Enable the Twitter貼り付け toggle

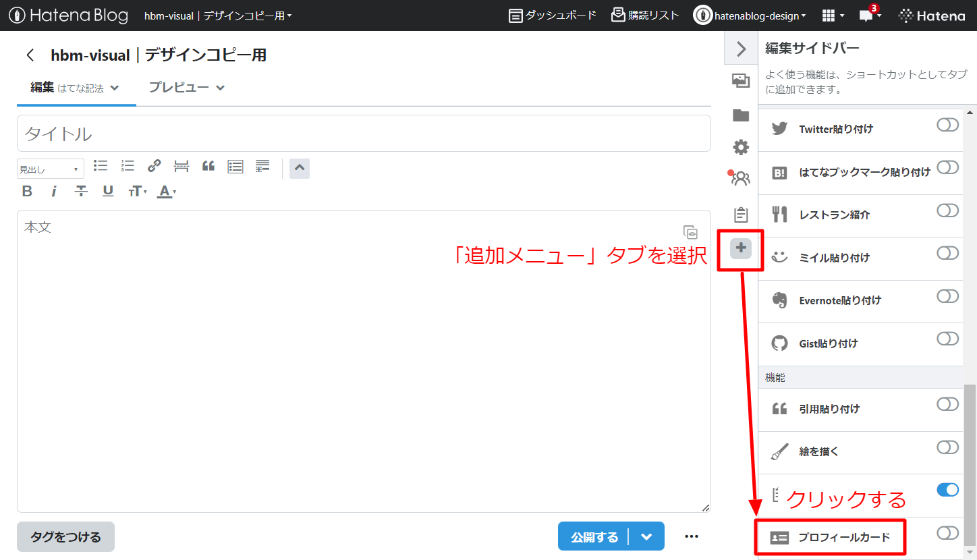point(947,125)
